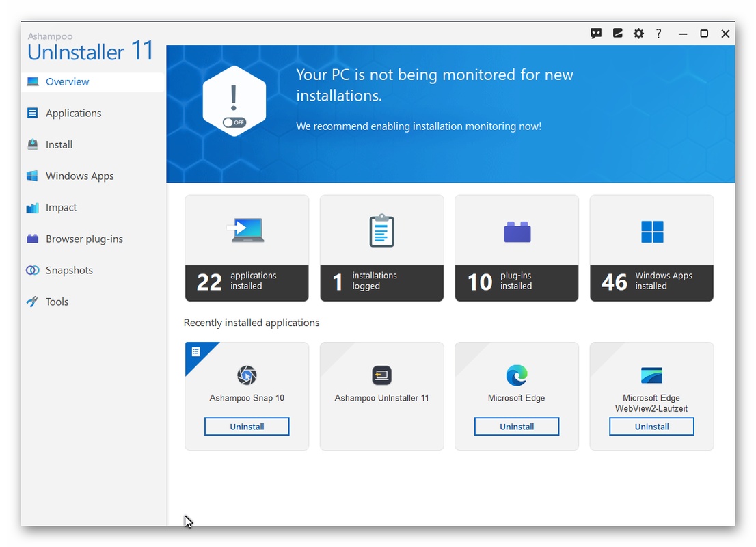
Task: Open the feedback chat icon in title bar
Action: pyautogui.click(x=596, y=34)
